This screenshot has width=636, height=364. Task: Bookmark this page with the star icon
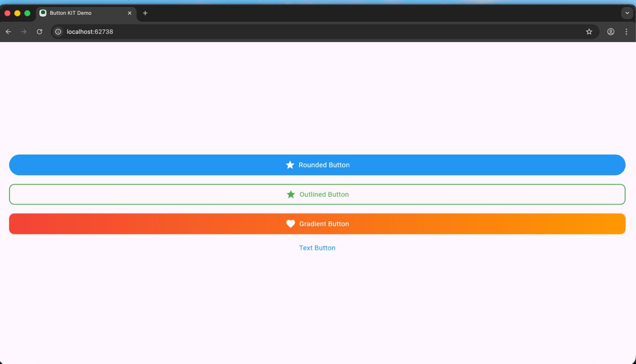[x=589, y=32]
